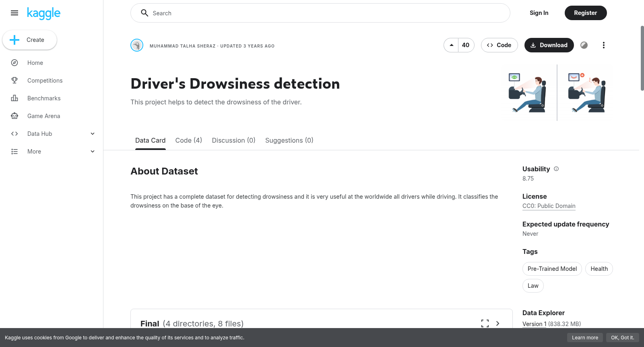Select the Law tag
Viewport: 644px width, 347px height.
coord(533,286)
